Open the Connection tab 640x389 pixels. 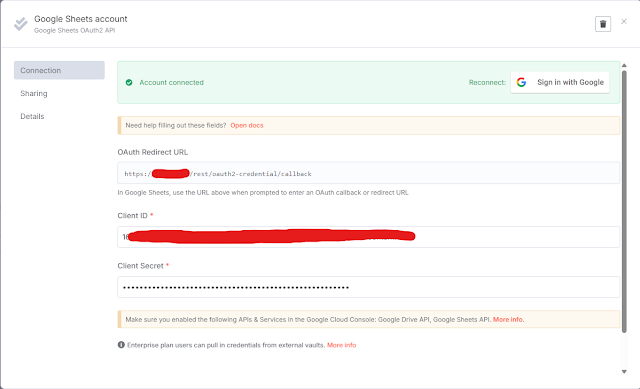click(x=59, y=70)
